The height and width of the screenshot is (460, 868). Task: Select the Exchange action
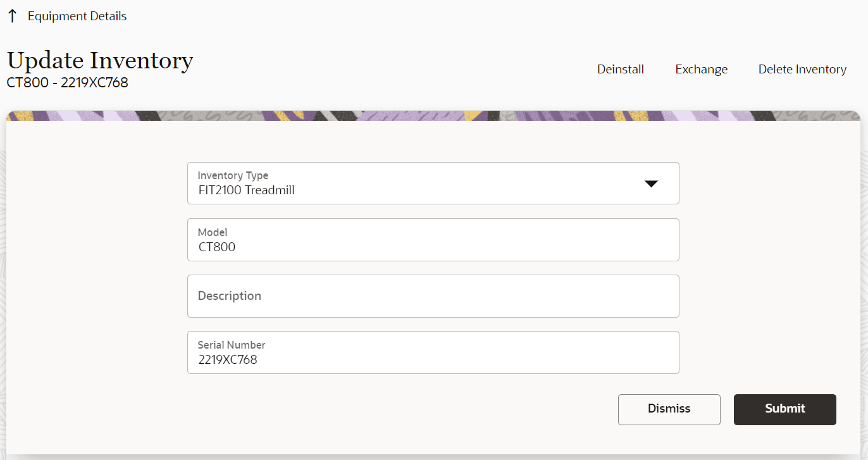(x=701, y=70)
